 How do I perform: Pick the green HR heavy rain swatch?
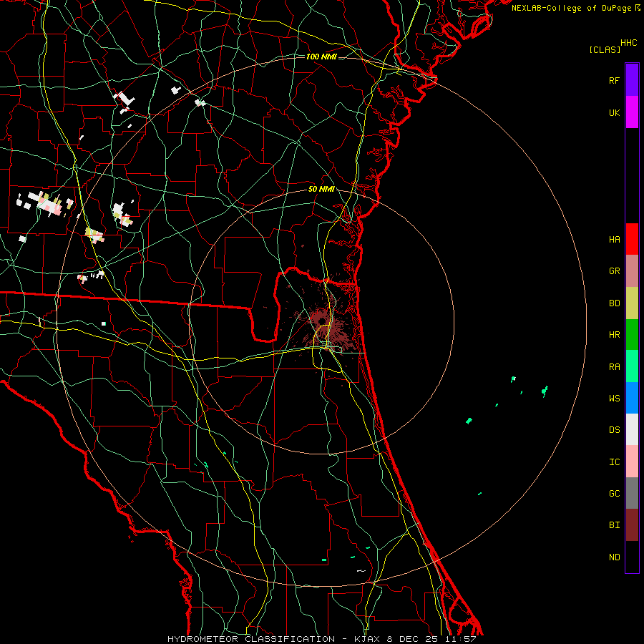[632, 335]
